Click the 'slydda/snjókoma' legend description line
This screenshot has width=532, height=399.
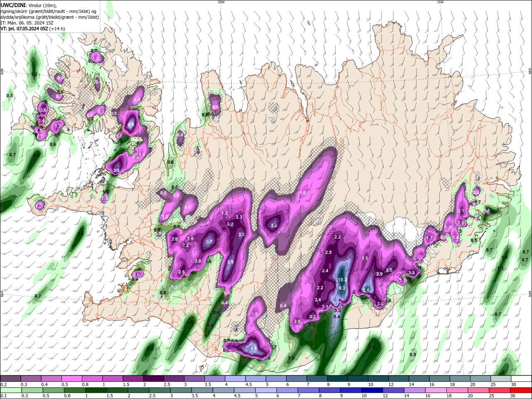pyautogui.click(x=49, y=17)
